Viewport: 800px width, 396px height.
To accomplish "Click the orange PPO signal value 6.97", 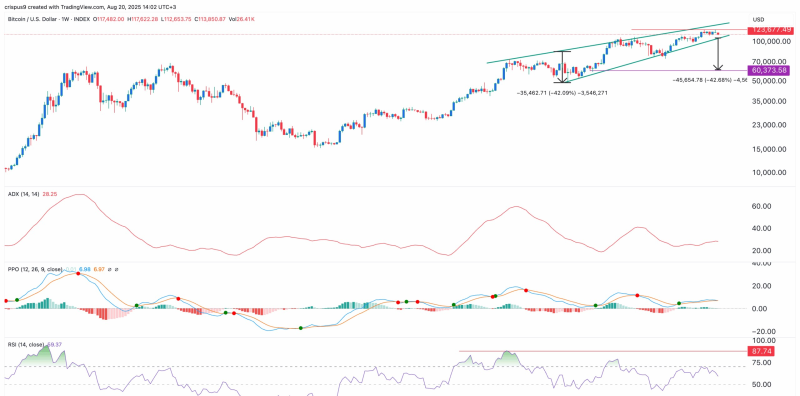I will tap(98, 269).
